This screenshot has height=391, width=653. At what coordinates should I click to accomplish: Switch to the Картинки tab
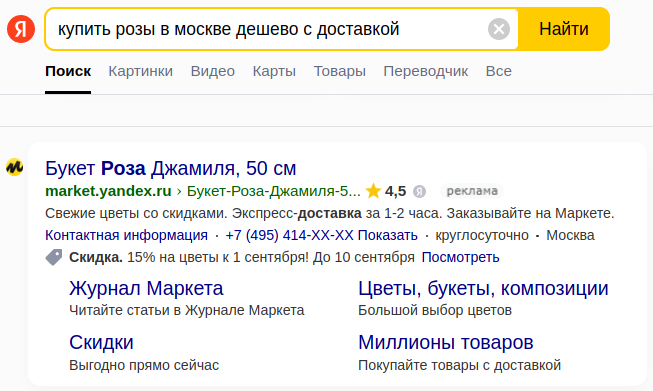click(x=141, y=71)
